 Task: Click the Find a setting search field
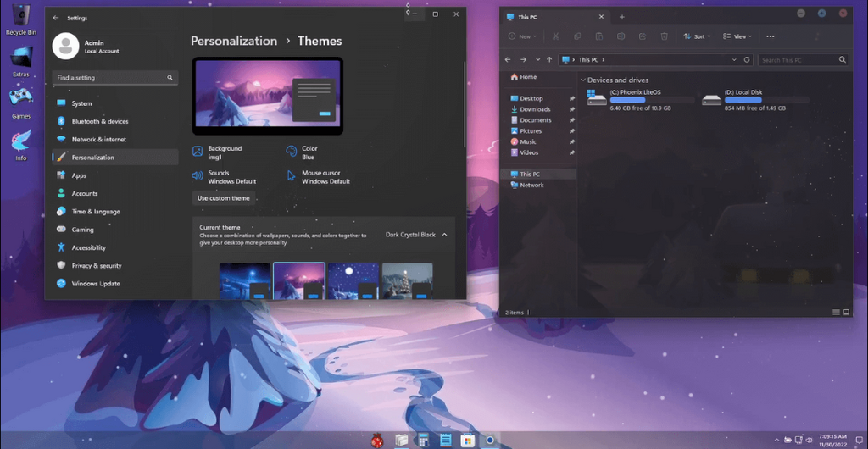point(115,78)
